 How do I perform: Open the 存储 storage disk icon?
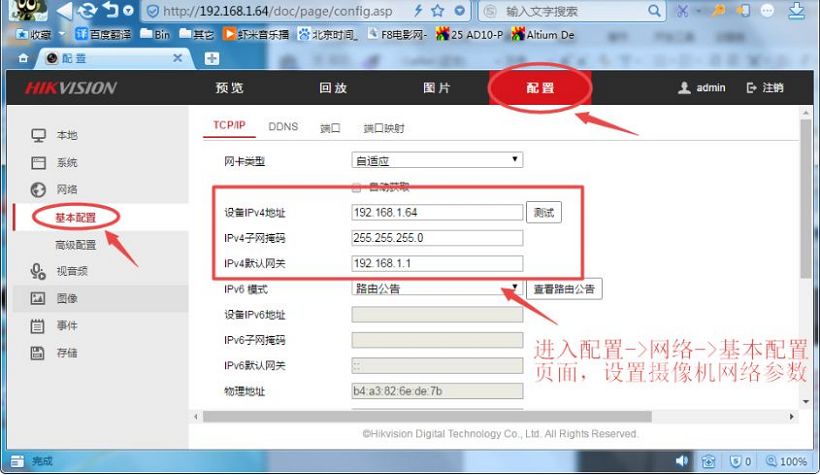pyautogui.click(x=38, y=353)
